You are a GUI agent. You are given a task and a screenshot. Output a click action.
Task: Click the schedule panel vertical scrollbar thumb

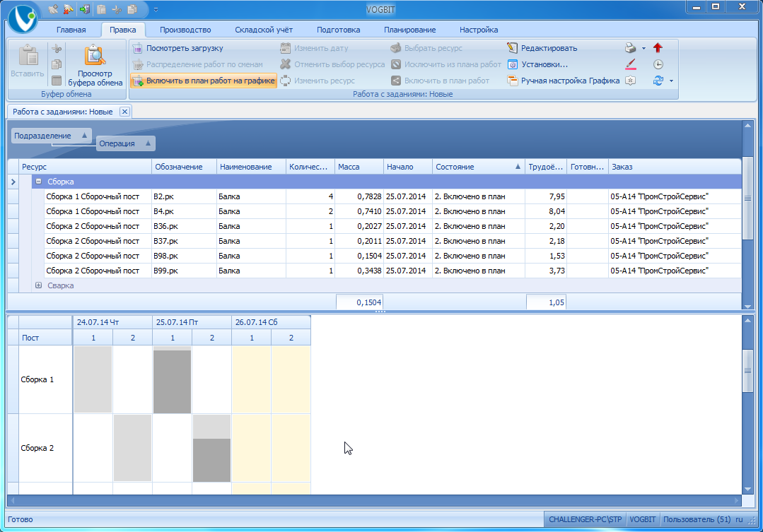747,371
